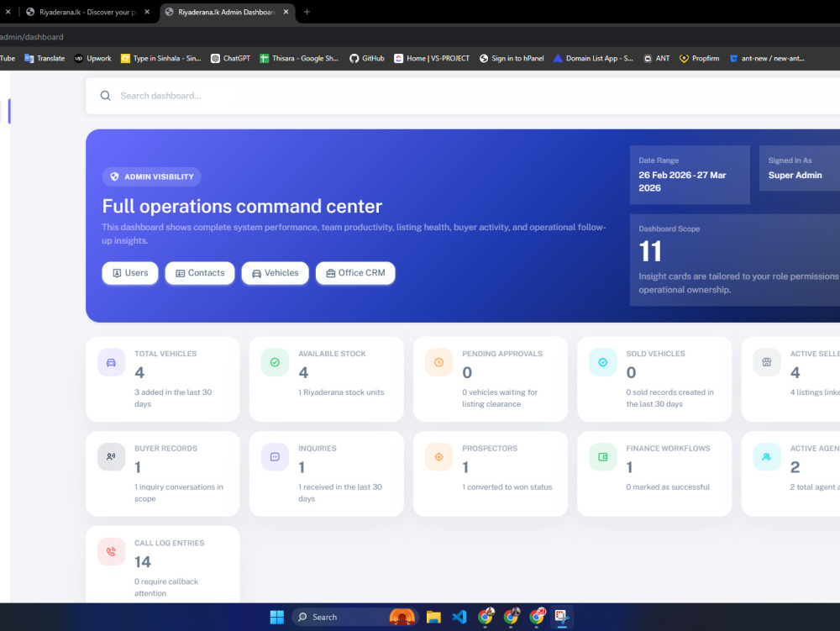Image resolution: width=840 pixels, height=631 pixels.
Task: Click the Pending Approvals clock icon
Action: (x=438, y=363)
